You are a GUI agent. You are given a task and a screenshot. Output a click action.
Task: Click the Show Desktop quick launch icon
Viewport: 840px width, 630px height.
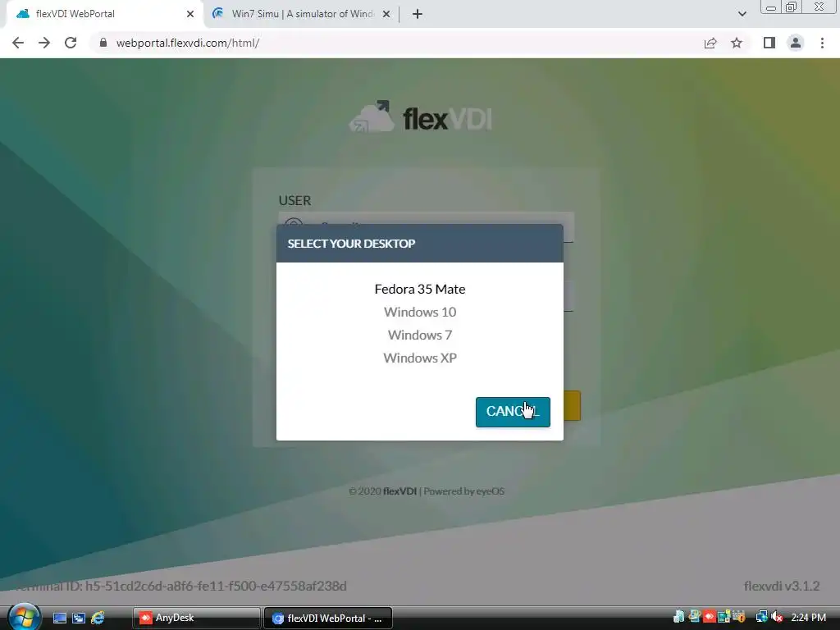tap(59, 619)
